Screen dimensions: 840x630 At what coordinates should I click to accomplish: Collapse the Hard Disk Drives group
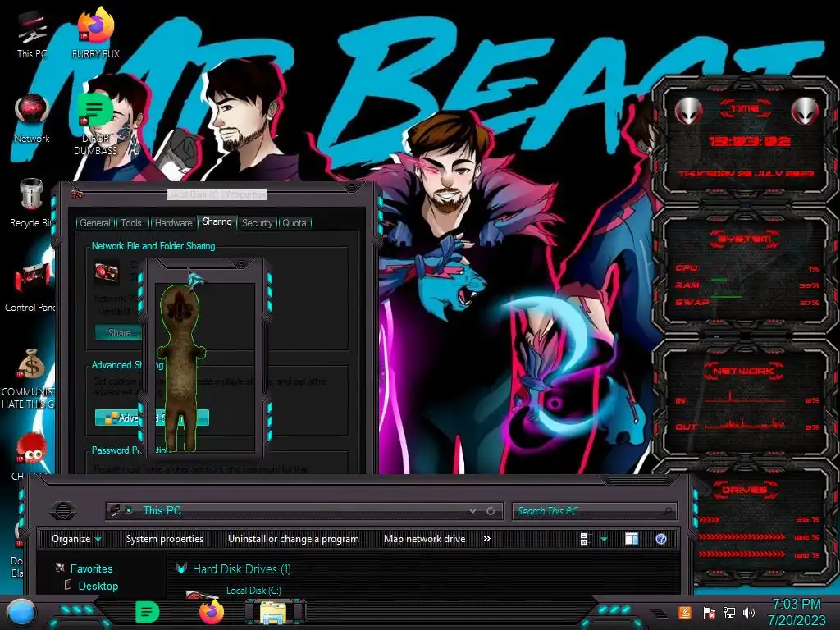coord(181,568)
